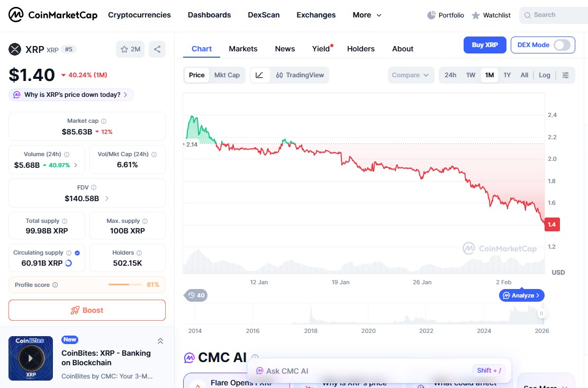Click the Analyze button on the chart

(521, 295)
